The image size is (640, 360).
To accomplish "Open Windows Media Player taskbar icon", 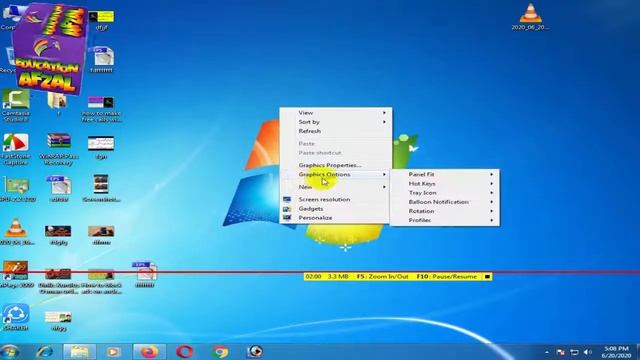I will 113,352.
